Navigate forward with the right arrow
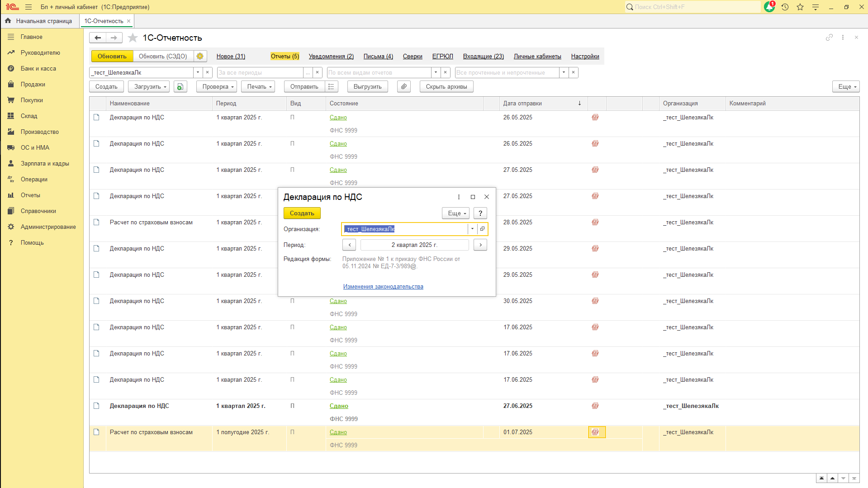The image size is (868, 488). pos(114,38)
